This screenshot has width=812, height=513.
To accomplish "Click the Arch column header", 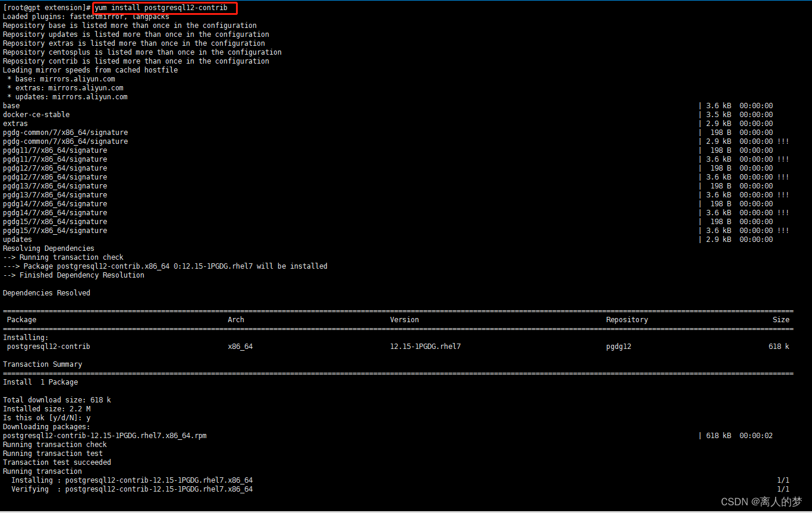I will [x=235, y=319].
